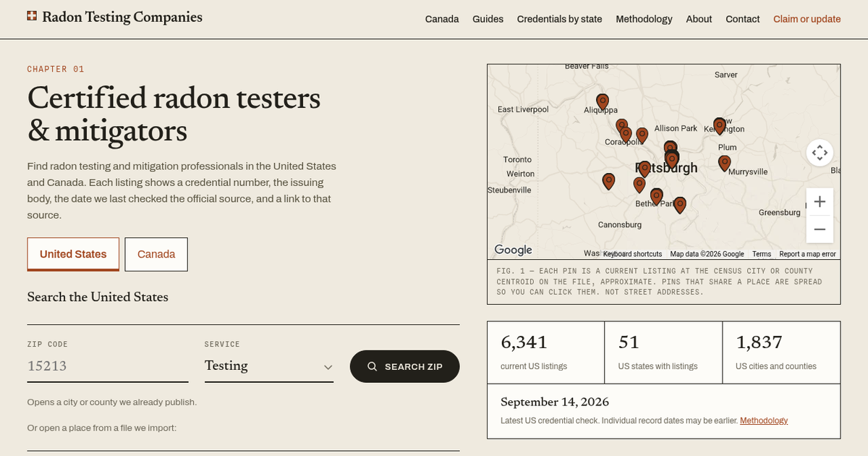Click the CHAPTER 01 label
This screenshot has width=868, height=456.
coord(56,69)
